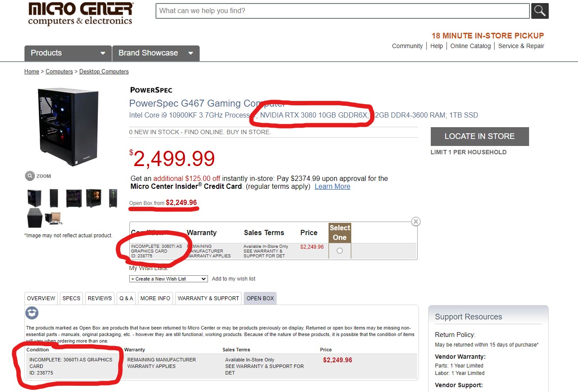Click the LOCATE IN STORE button
This screenshot has height=392, width=578.
coord(480,136)
